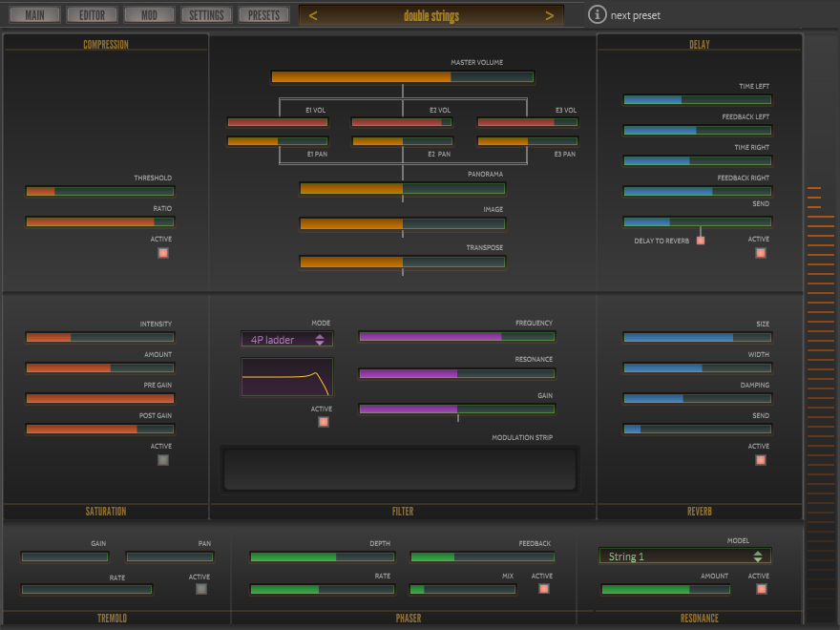Click the filter response curve display

(x=287, y=377)
